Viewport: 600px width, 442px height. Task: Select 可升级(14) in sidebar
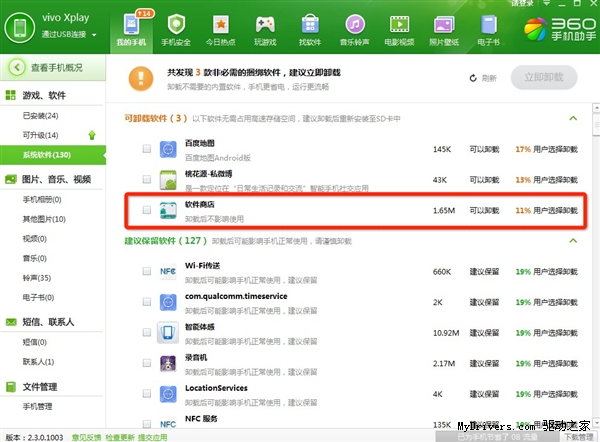pyautogui.click(x=41, y=135)
